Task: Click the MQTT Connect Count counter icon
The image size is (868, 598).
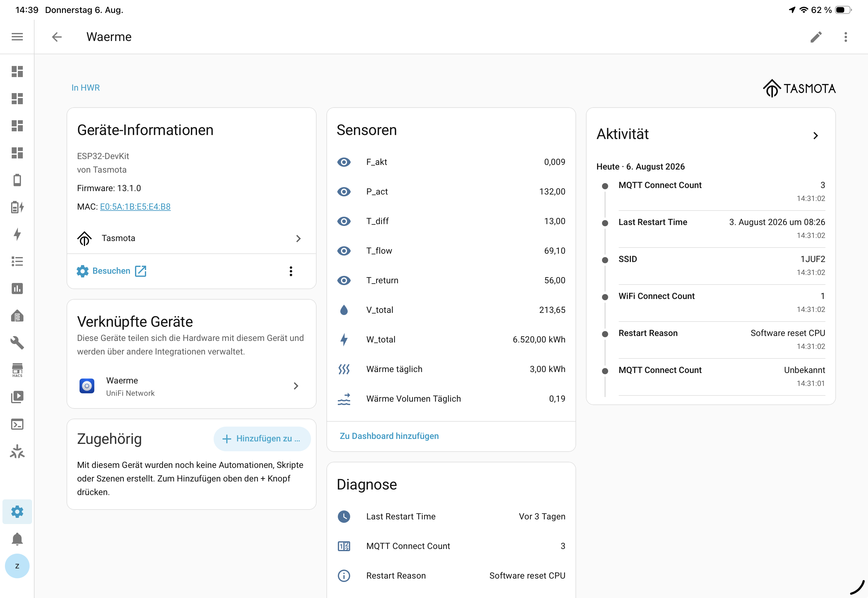Action: (343, 546)
